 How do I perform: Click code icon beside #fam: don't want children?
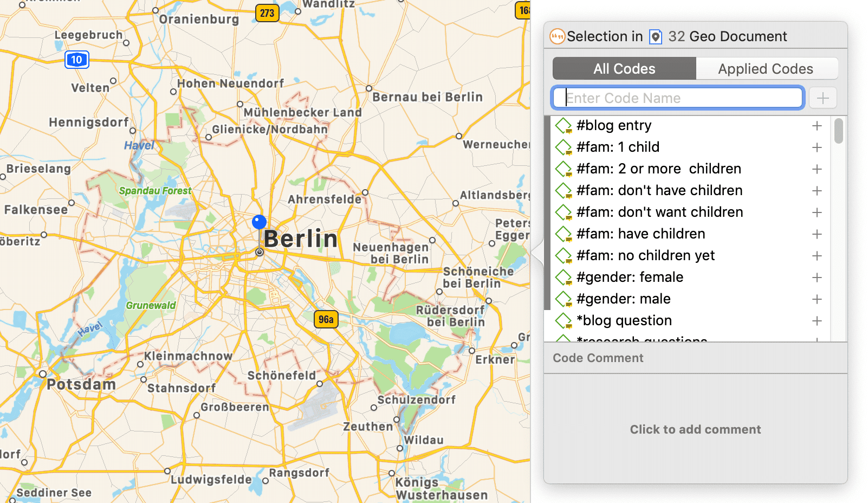tap(563, 212)
